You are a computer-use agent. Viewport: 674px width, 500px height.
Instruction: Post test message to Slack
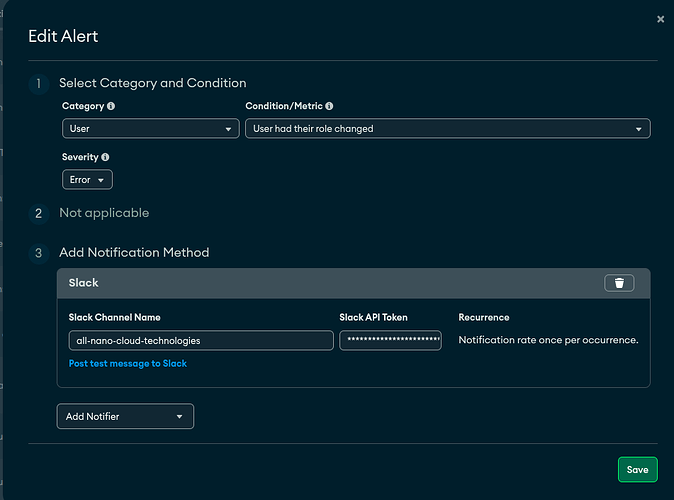click(127, 364)
